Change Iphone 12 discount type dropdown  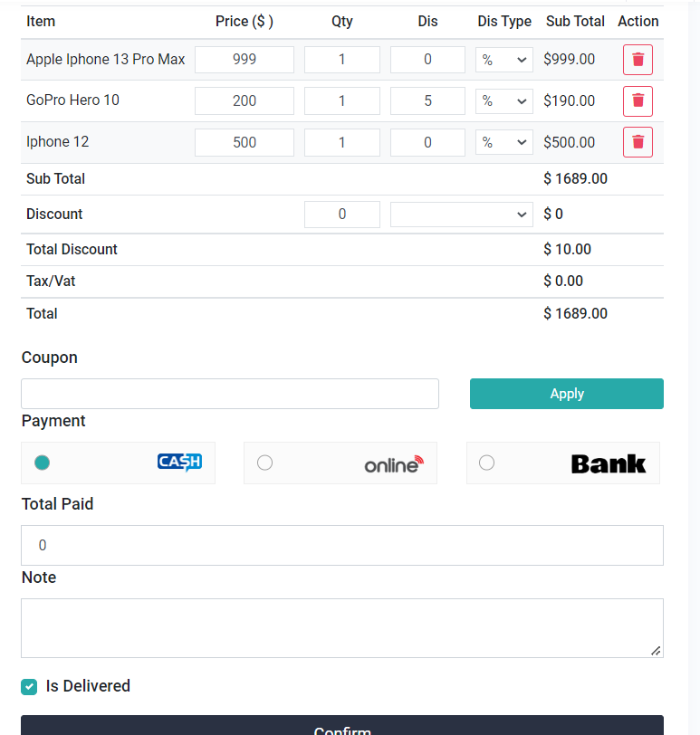point(504,142)
